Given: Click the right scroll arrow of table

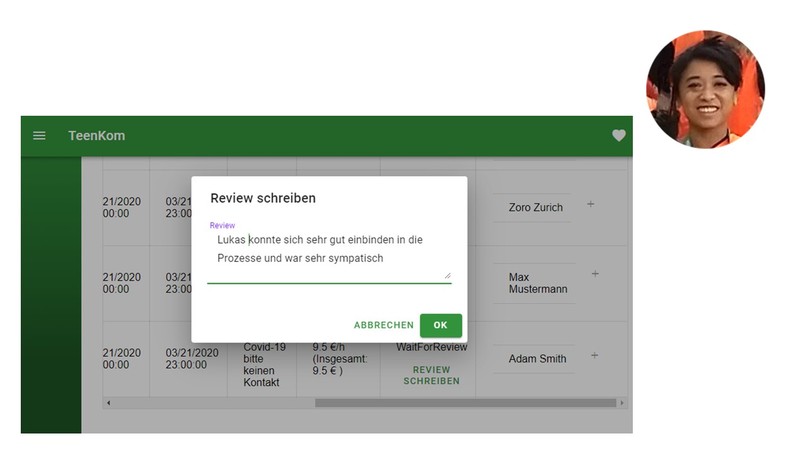Looking at the screenshot, I should click(622, 403).
